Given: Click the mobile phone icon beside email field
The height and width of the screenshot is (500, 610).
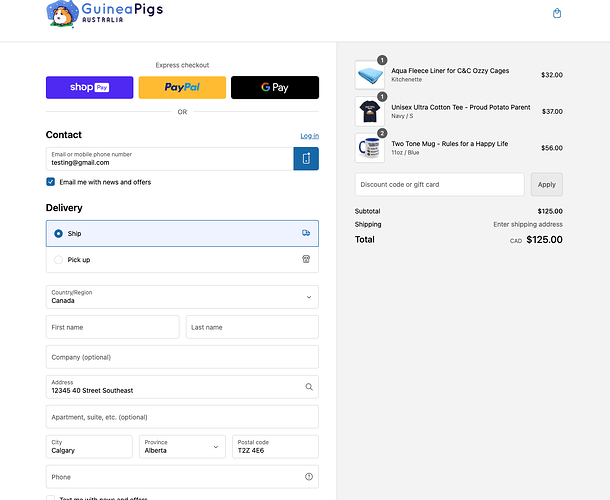Looking at the screenshot, I should (306, 158).
